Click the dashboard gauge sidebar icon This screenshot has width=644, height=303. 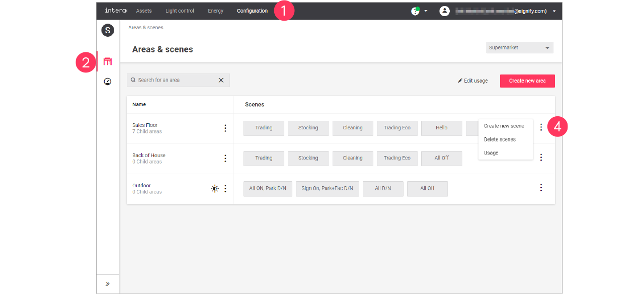pyautogui.click(x=107, y=82)
